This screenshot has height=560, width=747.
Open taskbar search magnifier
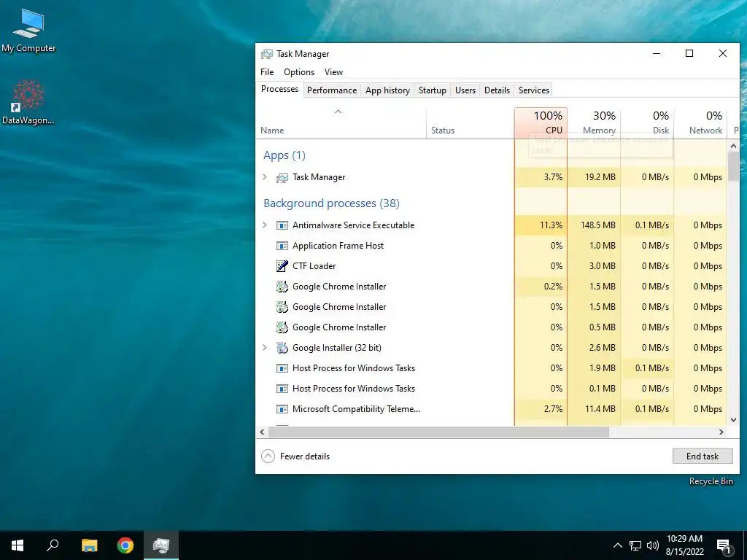(x=53, y=545)
